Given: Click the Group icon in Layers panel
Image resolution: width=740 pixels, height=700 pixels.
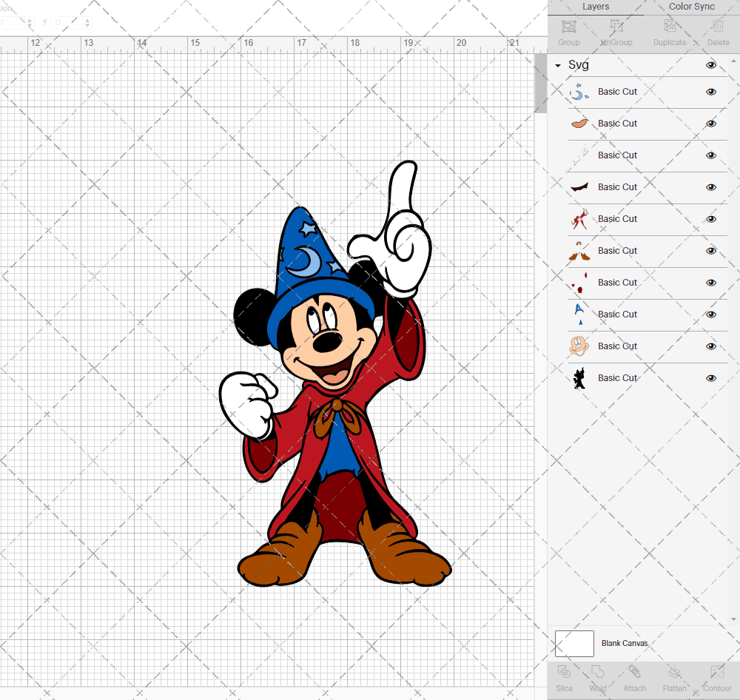Looking at the screenshot, I should tap(568, 27).
